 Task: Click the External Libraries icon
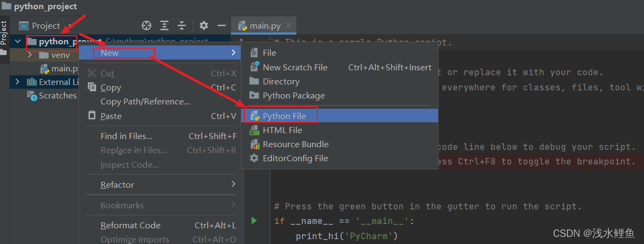[x=31, y=82]
